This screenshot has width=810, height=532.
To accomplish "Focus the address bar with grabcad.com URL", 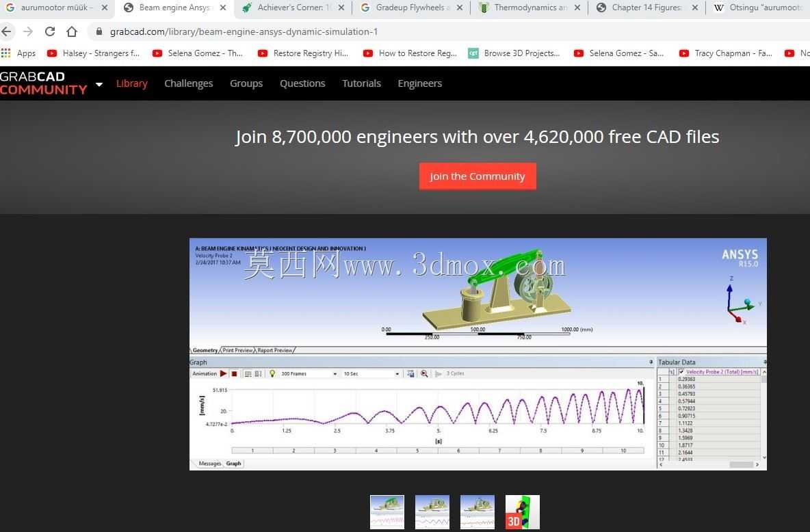I will (244, 31).
